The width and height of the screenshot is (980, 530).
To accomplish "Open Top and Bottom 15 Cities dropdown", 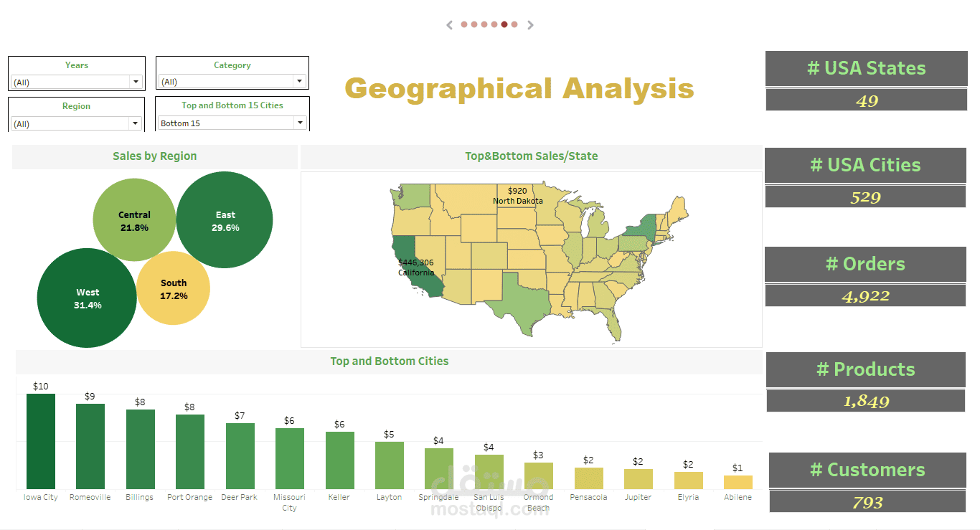I will (x=232, y=123).
